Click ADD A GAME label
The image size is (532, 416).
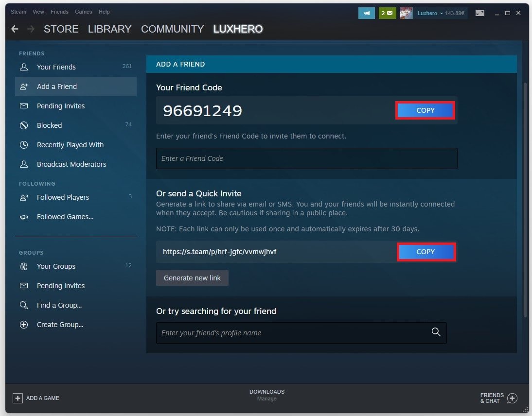click(x=43, y=398)
